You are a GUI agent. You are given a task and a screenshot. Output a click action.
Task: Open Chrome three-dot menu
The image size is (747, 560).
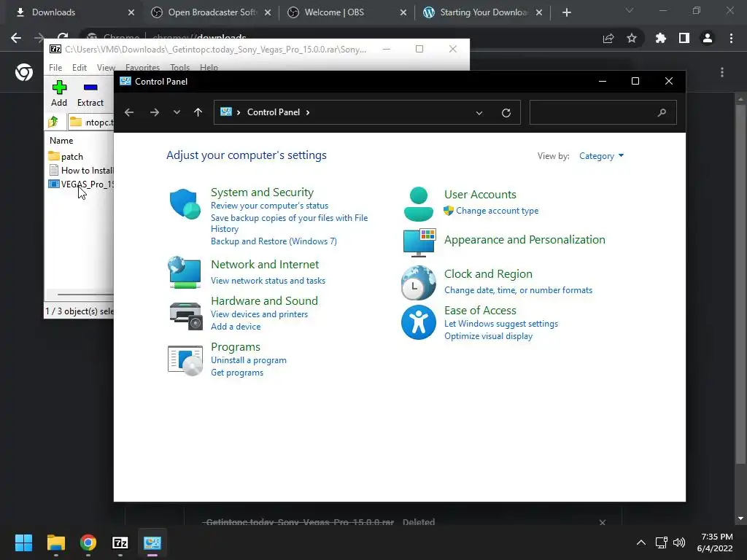click(731, 38)
